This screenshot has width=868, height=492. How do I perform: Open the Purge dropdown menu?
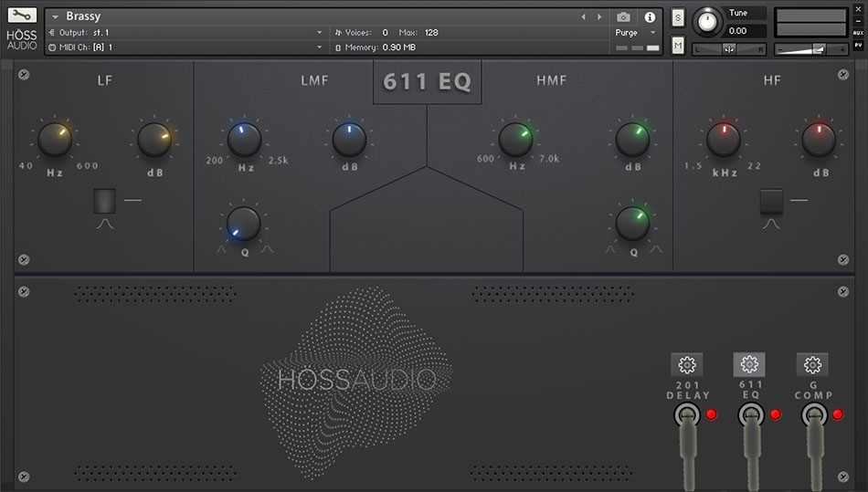click(636, 33)
